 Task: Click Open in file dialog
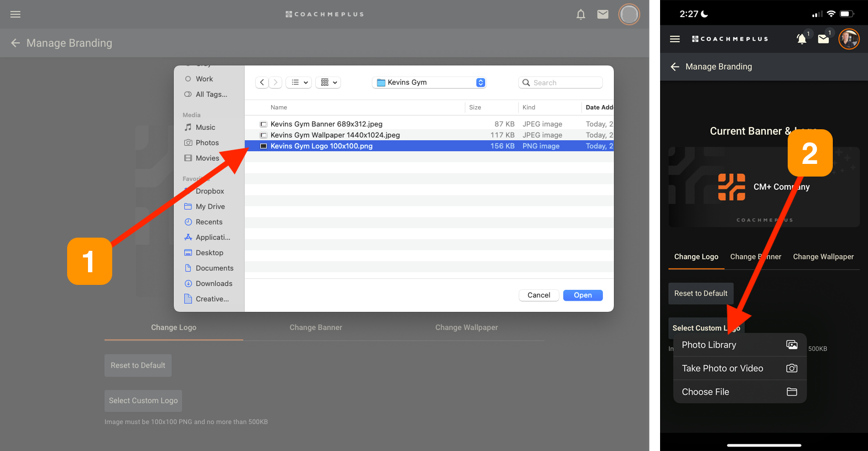pyautogui.click(x=583, y=295)
